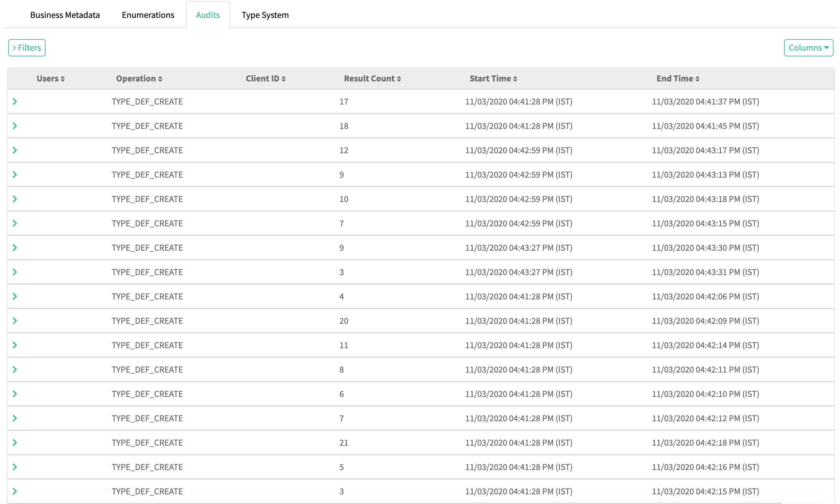Expand audit row with result count 18
The height and width of the screenshot is (504, 840).
[15, 126]
